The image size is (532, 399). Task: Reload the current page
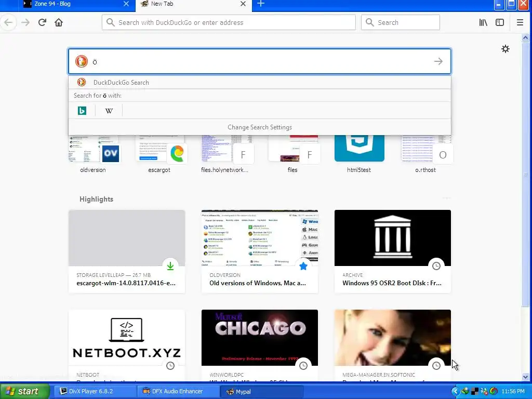click(42, 22)
